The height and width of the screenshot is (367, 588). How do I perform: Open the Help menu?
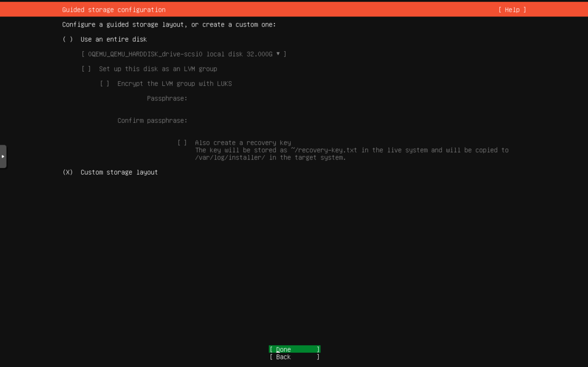(511, 9)
